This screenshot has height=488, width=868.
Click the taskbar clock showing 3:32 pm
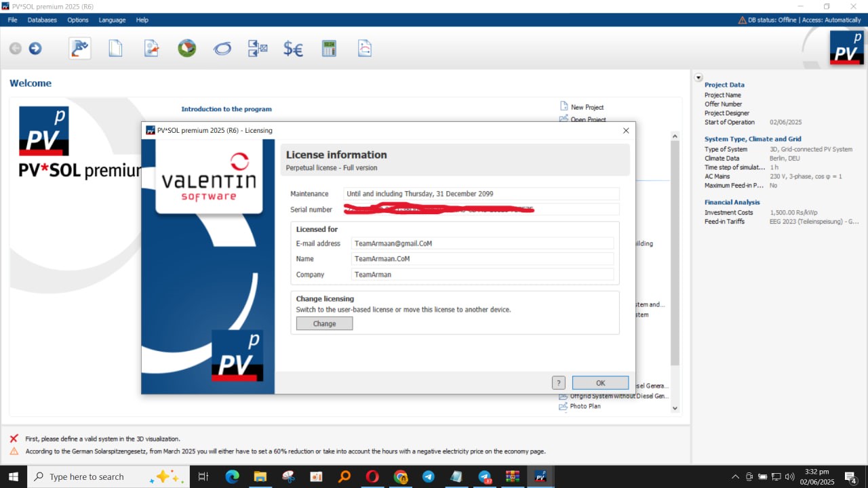tap(817, 476)
